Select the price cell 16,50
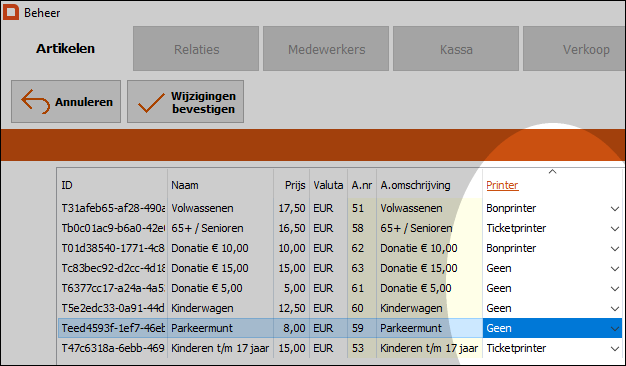This screenshot has height=366, width=626. [291, 228]
